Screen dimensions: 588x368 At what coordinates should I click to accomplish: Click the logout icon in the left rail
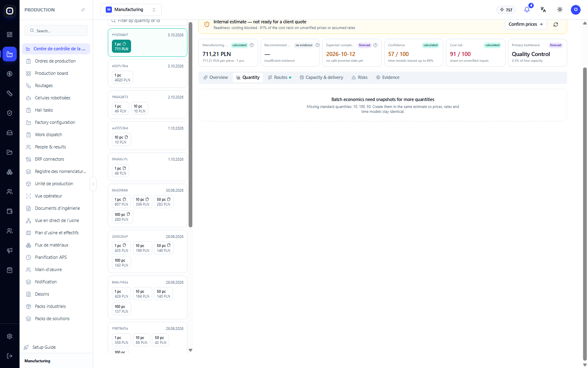pos(10,356)
